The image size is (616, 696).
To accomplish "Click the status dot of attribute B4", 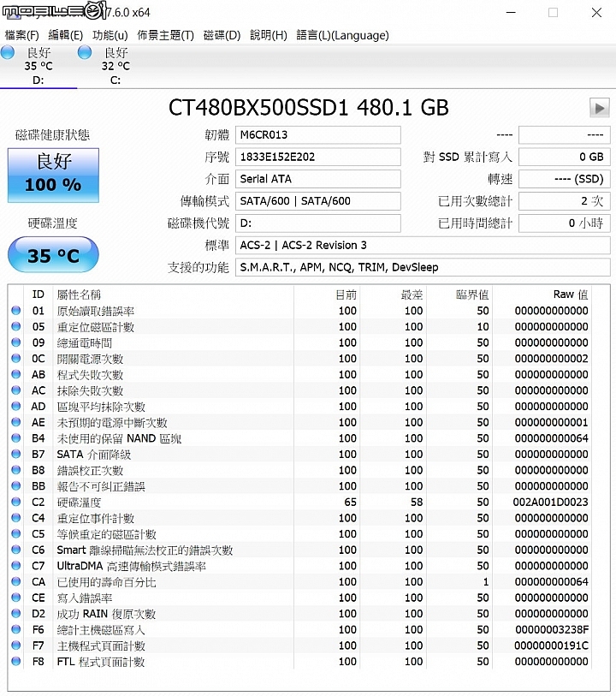I will (16, 438).
